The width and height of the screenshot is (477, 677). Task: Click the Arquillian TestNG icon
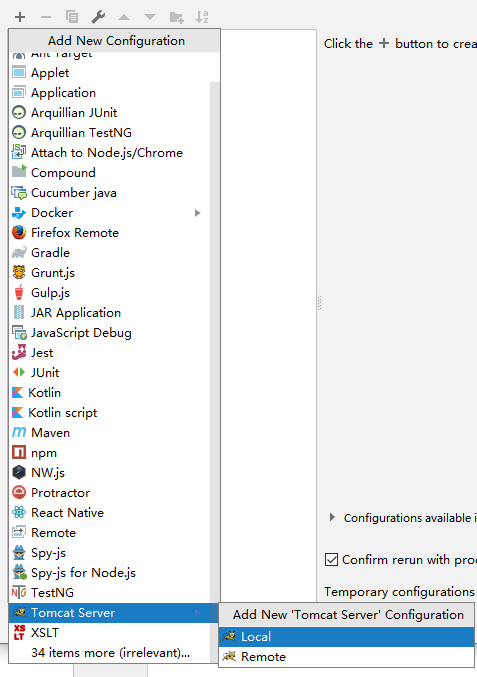(x=19, y=132)
